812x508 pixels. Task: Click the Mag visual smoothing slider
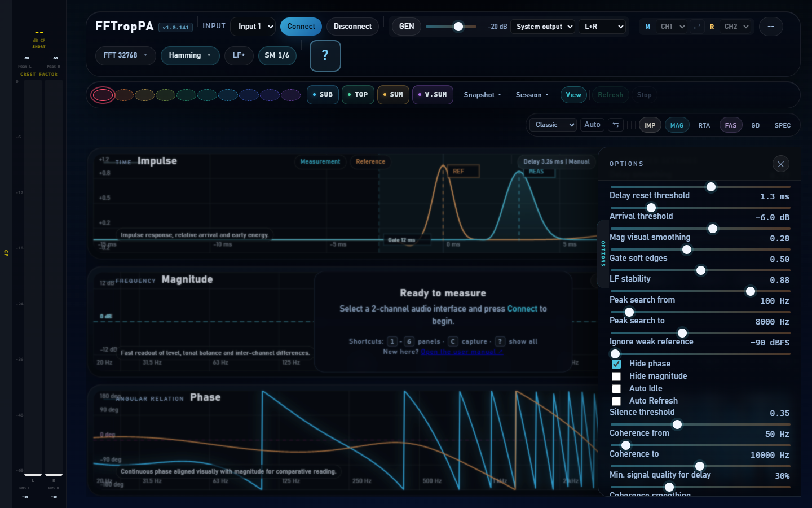(x=700, y=249)
